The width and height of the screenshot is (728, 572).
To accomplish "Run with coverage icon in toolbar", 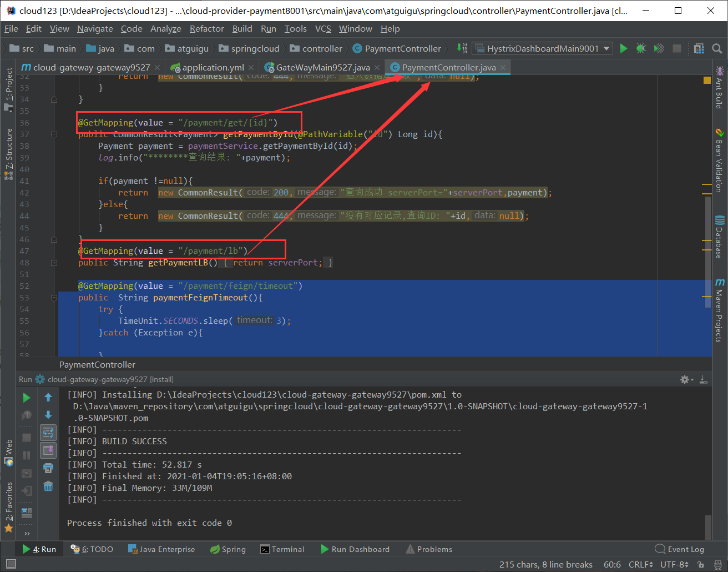I will click(659, 49).
